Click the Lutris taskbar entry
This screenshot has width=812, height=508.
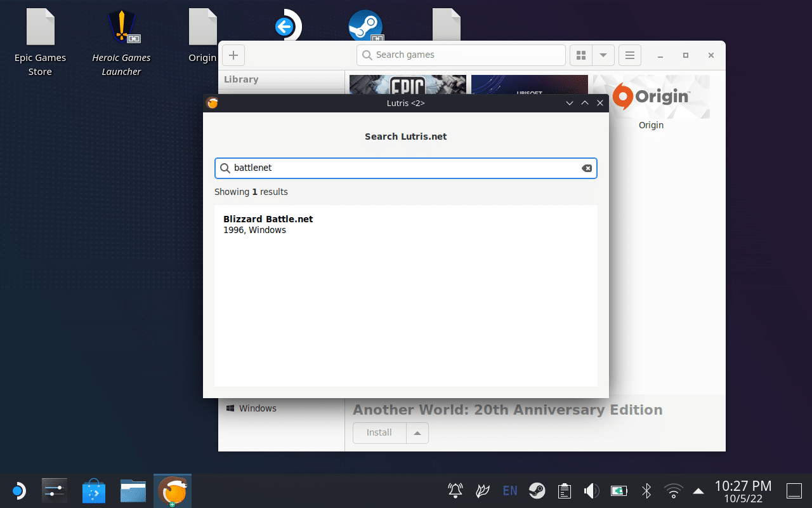(x=173, y=491)
